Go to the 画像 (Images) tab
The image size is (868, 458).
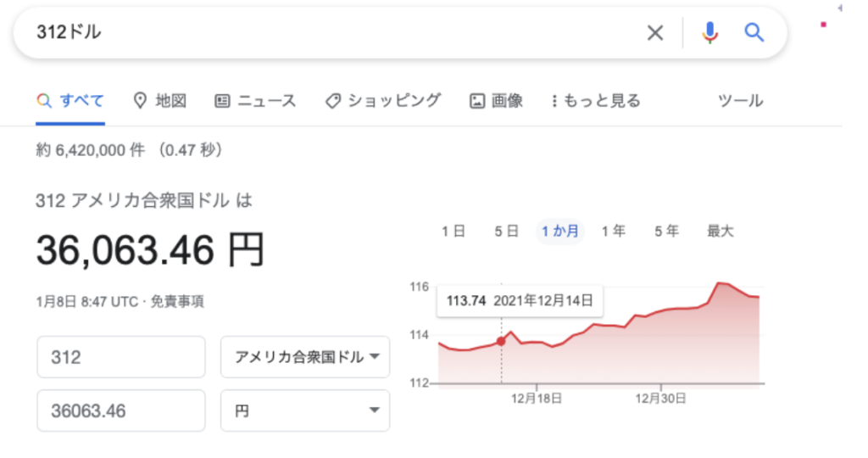(497, 101)
